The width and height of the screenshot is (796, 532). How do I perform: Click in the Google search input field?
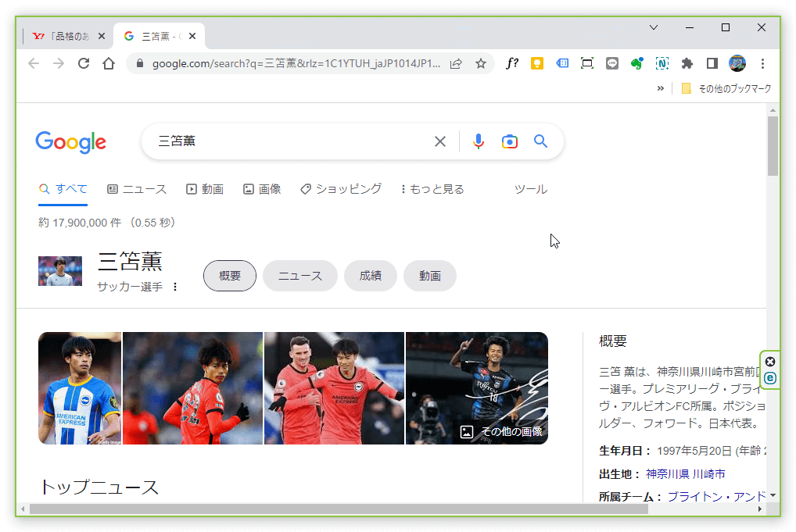tap(289, 141)
